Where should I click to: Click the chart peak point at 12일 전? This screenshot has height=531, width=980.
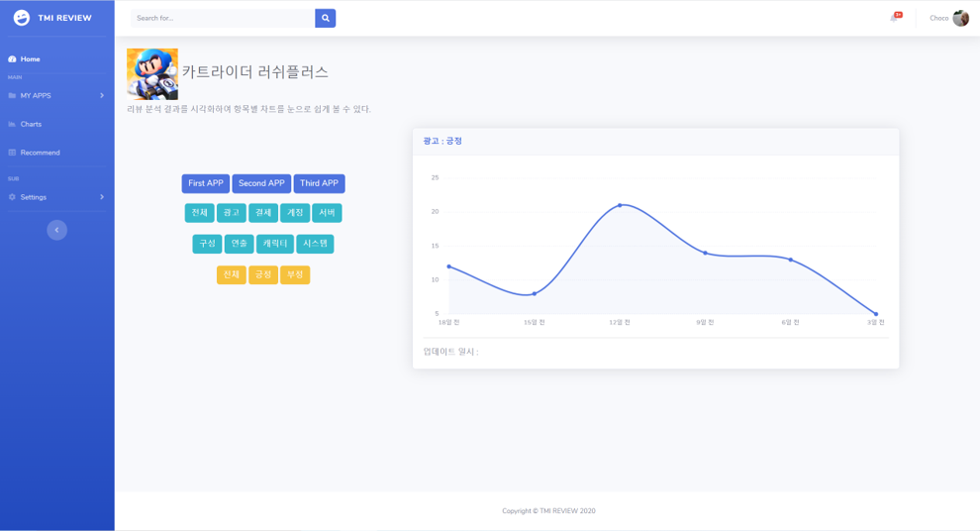coord(620,205)
